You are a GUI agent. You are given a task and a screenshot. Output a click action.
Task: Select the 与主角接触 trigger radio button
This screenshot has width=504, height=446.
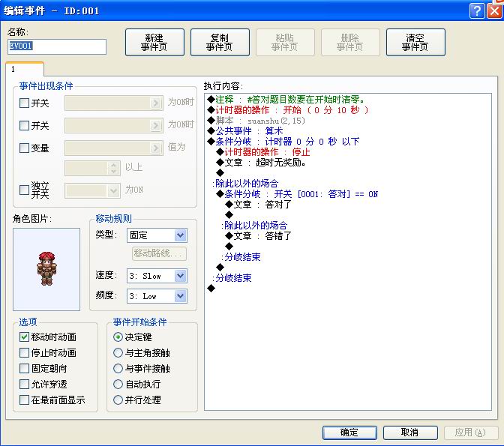118,352
